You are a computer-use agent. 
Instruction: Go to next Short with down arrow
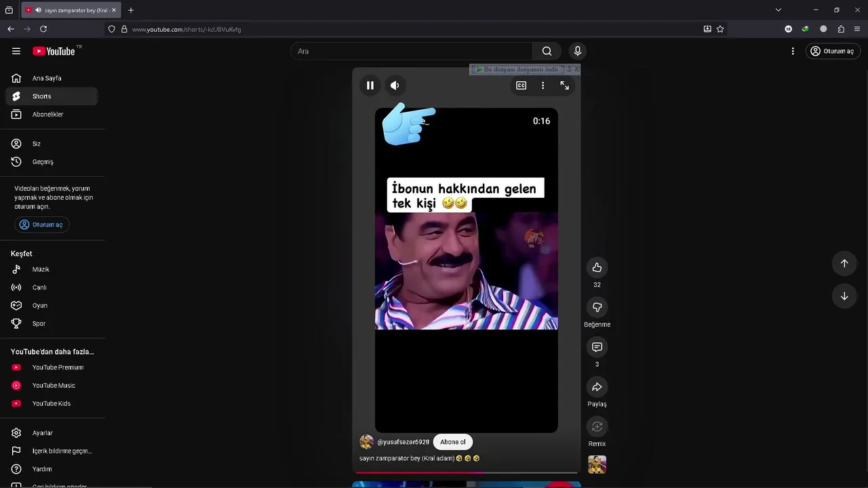point(844,296)
